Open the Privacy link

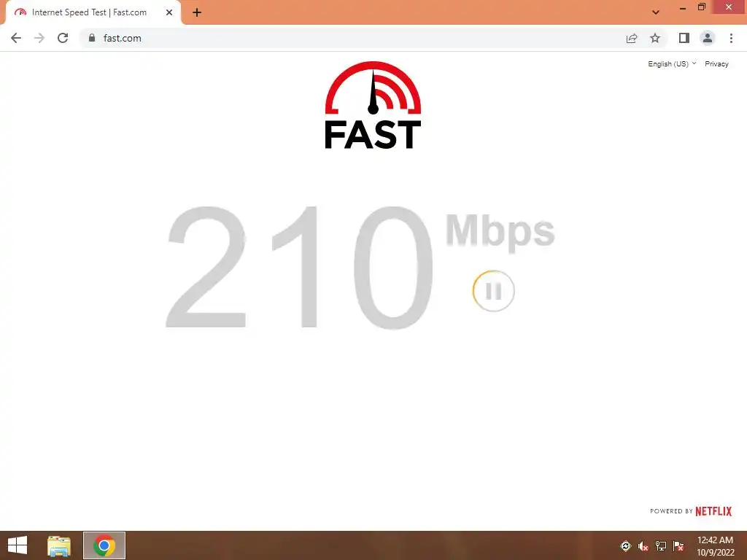click(716, 64)
